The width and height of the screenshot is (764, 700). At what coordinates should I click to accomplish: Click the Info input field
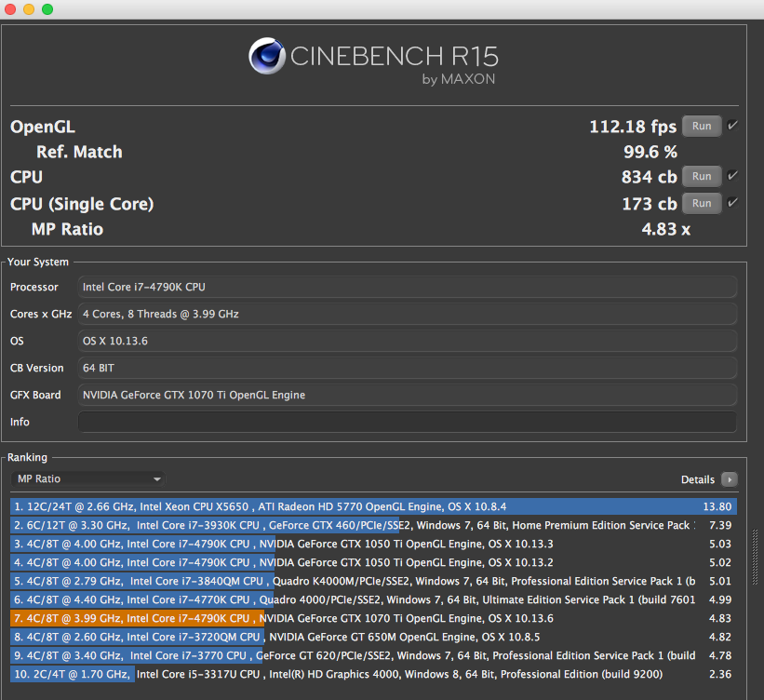(408, 423)
